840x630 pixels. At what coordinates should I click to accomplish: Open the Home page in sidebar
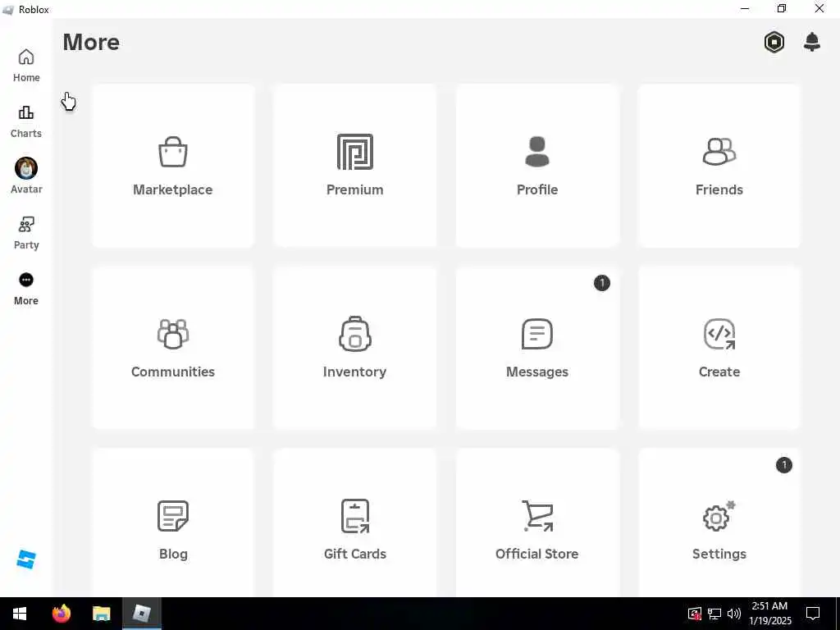[26, 66]
